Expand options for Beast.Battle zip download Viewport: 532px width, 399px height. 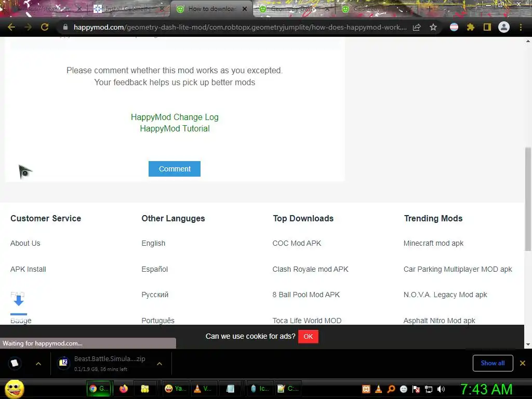click(159, 363)
